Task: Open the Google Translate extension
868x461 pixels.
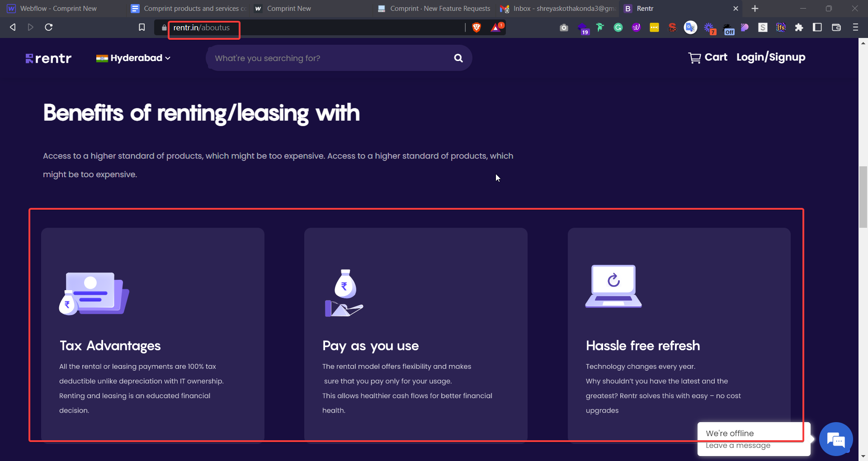Action: pyautogui.click(x=690, y=28)
